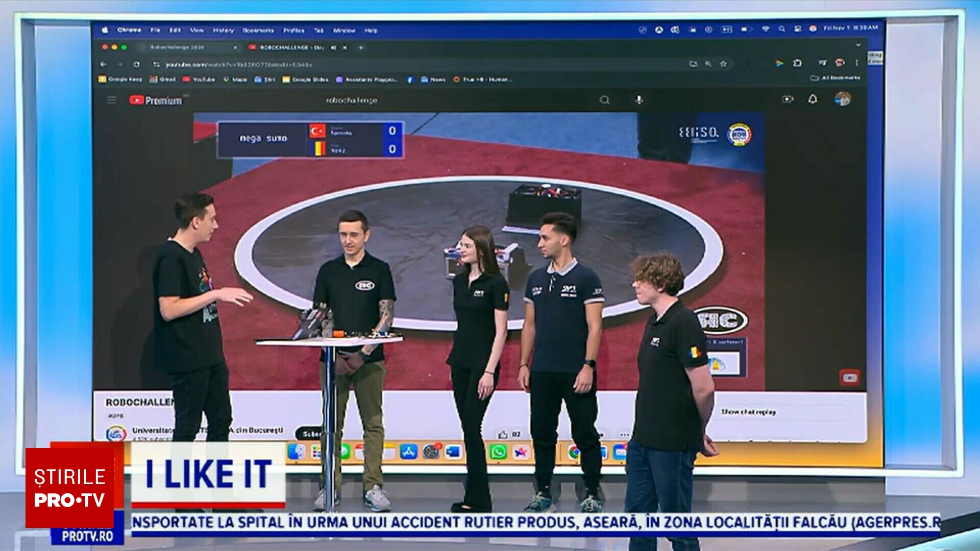Open the Chrome application menu

(x=129, y=30)
